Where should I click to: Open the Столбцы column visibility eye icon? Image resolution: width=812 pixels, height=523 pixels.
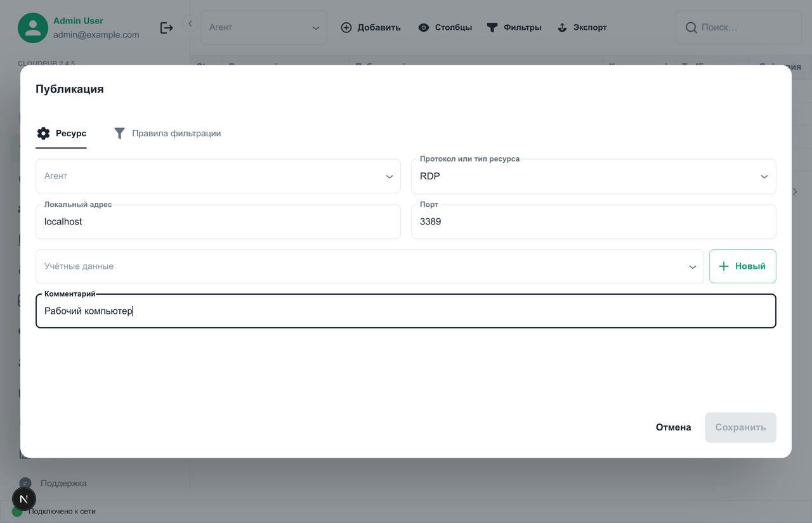[x=424, y=28]
